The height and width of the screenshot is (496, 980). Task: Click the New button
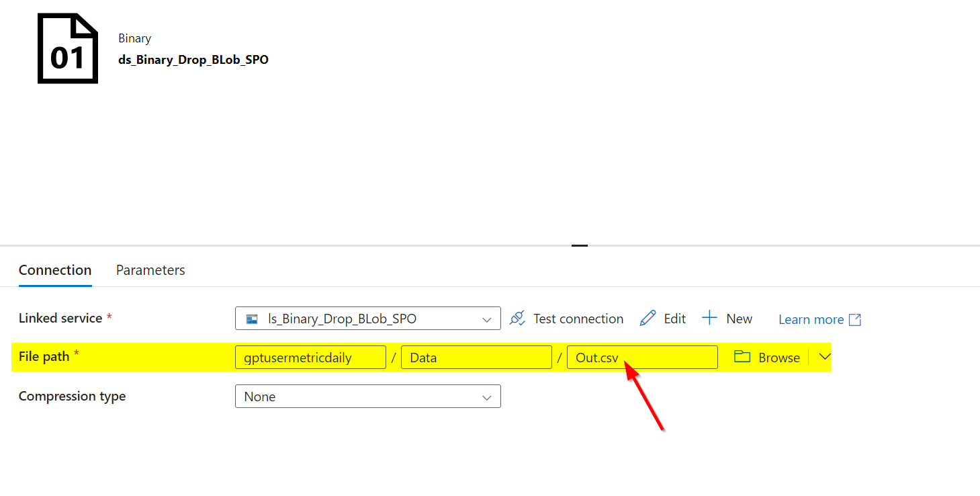(x=738, y=318)
